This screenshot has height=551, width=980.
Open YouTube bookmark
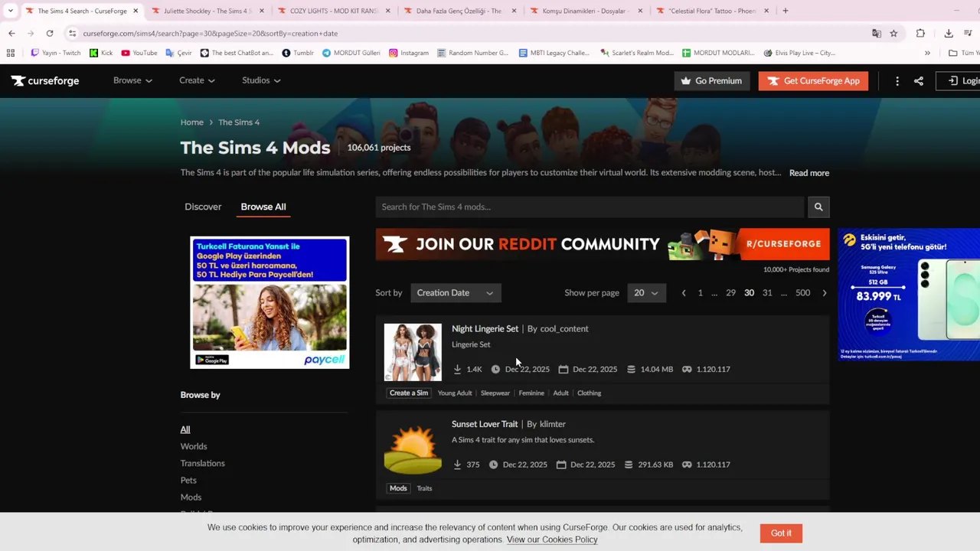tap(139, 53)
